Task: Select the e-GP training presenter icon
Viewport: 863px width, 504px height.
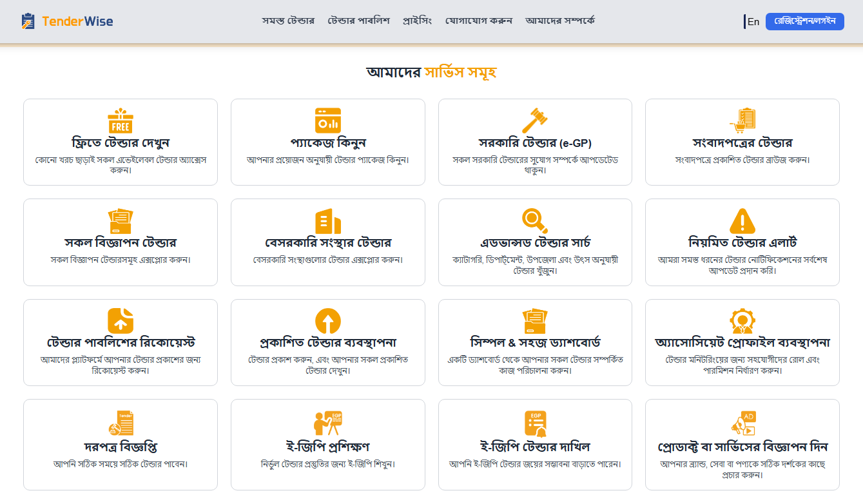Action: [x=328, y=423]
